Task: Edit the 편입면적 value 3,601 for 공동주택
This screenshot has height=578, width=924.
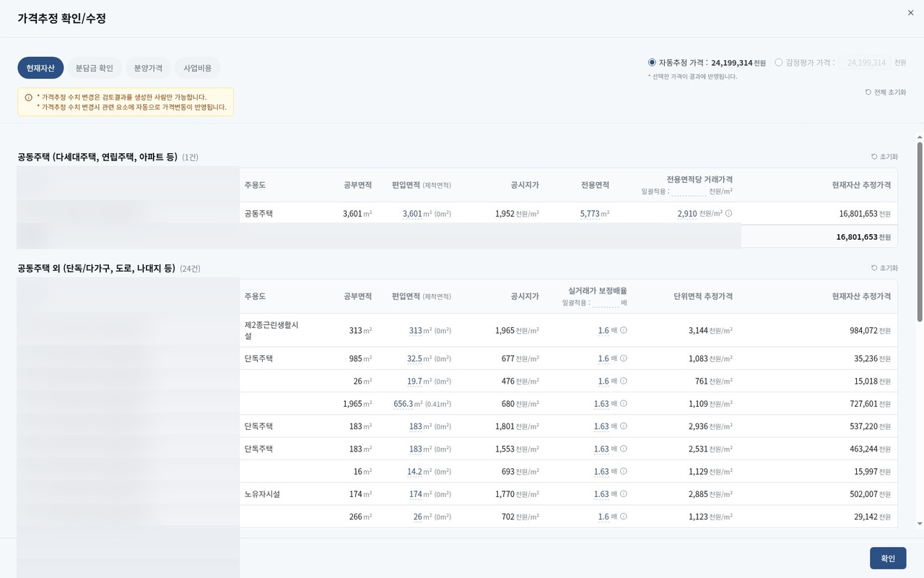Action: pyautogui.click(x=412, y=214)
